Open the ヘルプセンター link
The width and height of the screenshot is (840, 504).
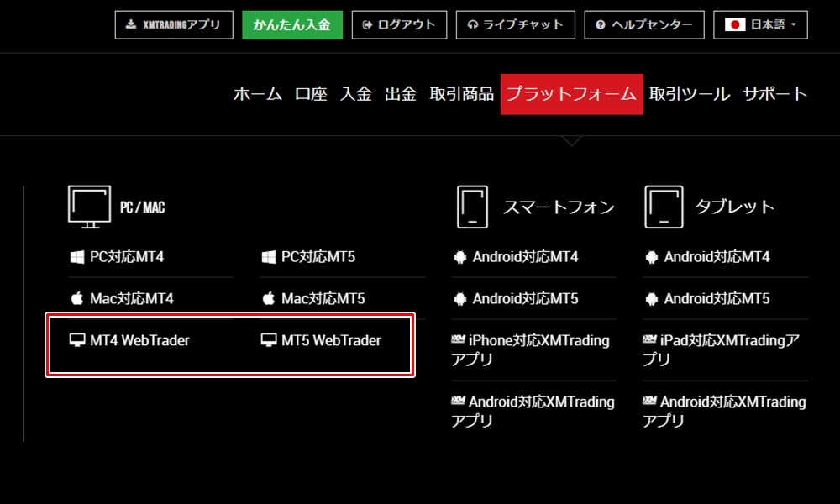[644, 24]
